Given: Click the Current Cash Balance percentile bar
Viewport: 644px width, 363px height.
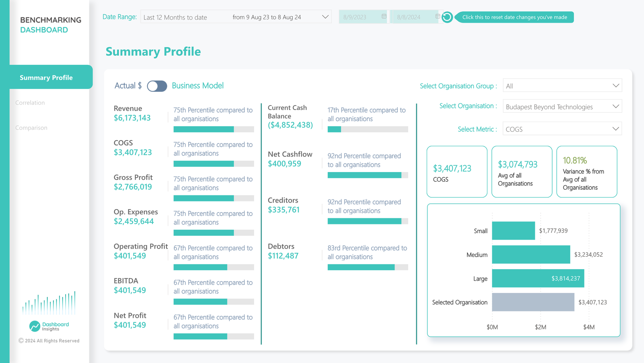Looking at the screenshot, I should point(367,129).
